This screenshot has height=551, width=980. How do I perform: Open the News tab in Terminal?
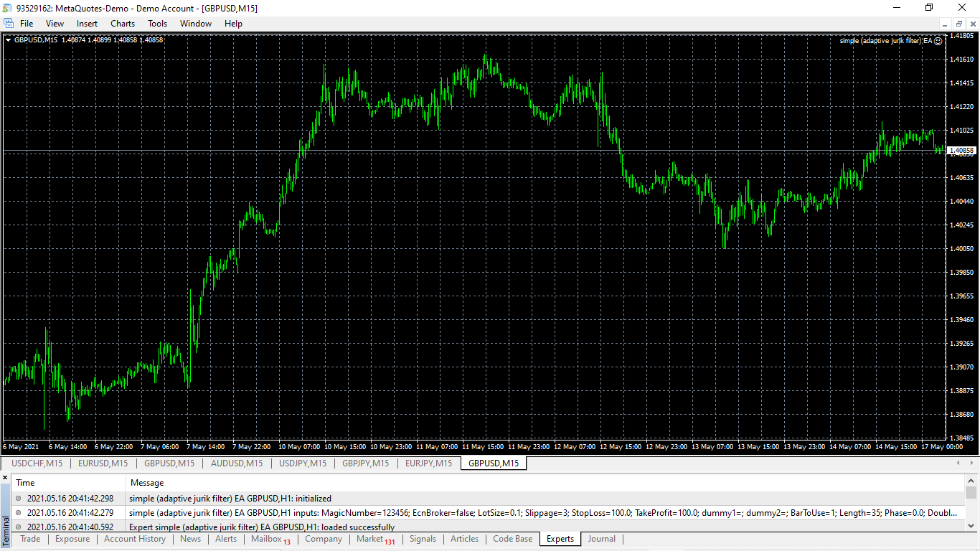pos(191,539)
